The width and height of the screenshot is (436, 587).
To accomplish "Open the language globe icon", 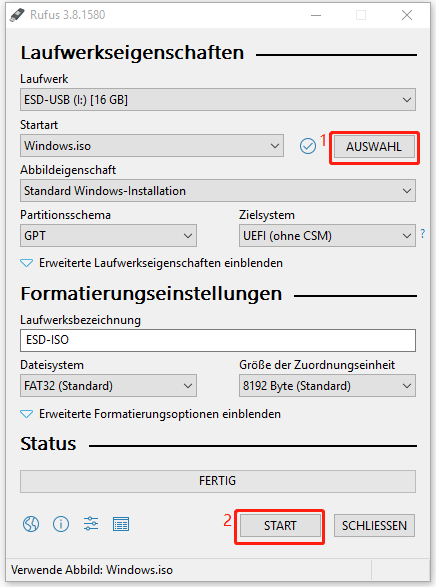I will click(x=31, y=524).
